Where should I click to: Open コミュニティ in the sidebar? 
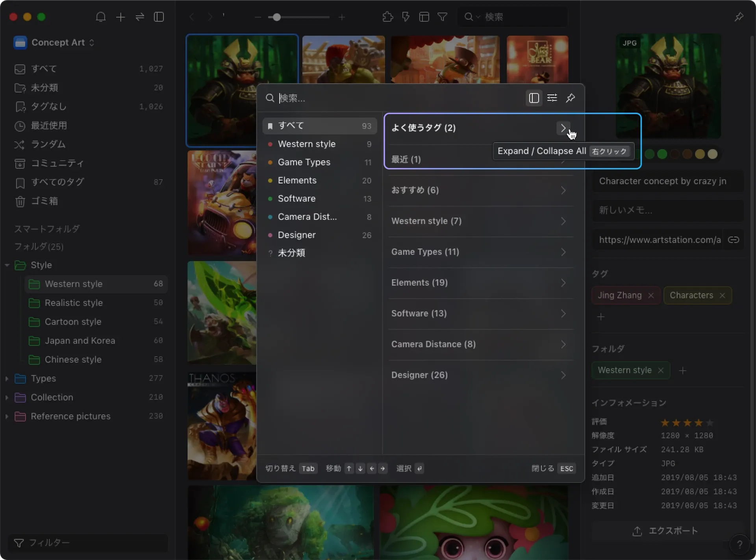[89, 163]
